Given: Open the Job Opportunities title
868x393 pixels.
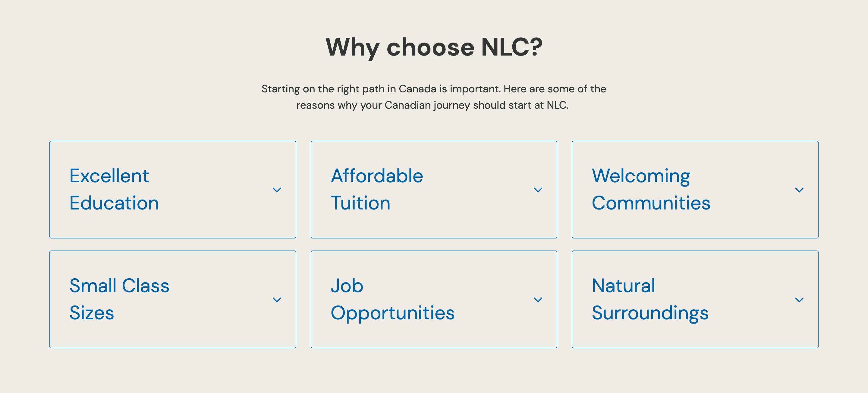Looking at the screenshot, I should click(x=392, y=299).
